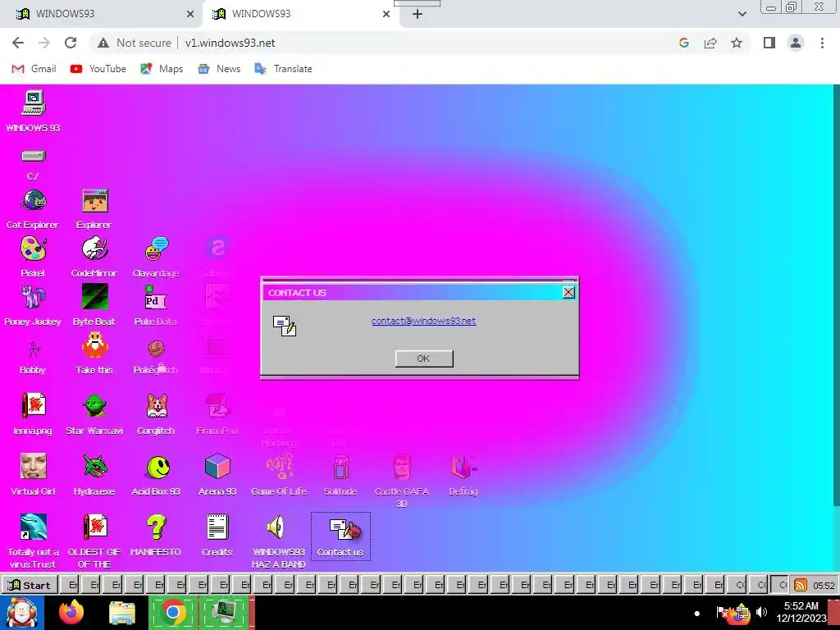The height and width of the screenshot is (630, 840).
Task: Open the Windows 93 Start menu
Action: pyautogui.click(x=30, y=585)
